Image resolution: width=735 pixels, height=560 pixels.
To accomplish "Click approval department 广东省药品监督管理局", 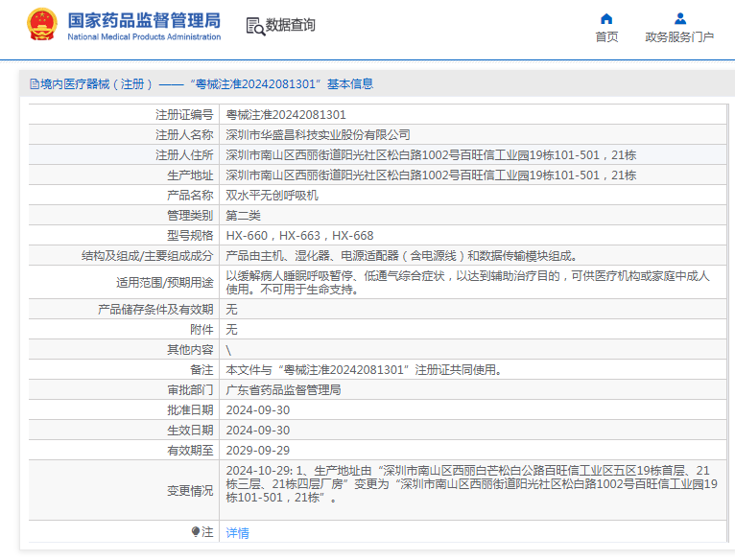I will [x=283, y=390].
